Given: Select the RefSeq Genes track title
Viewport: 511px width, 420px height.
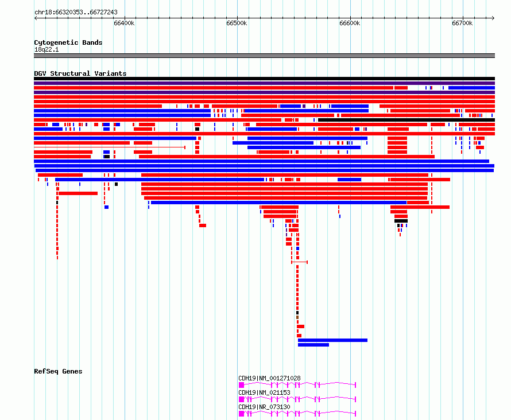Looking at the screenshot, I should click(58, 371).
